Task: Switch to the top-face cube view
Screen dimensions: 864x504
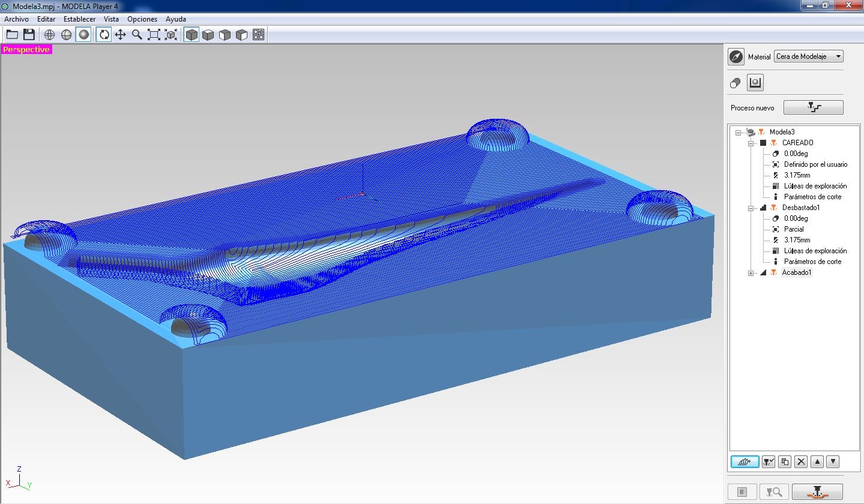Action: coord(208,35)
